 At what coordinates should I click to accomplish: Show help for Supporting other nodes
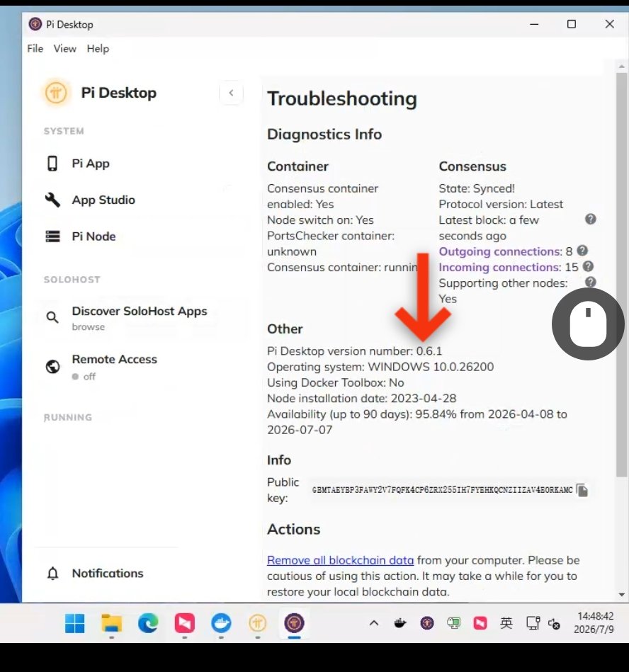coord(591,282)
